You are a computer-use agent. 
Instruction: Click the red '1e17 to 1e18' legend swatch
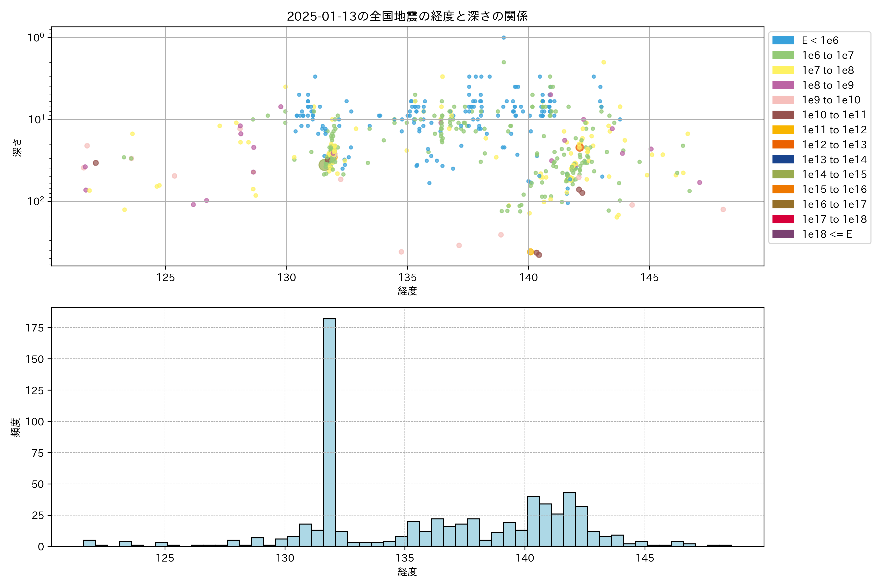click(x=783, y=219)
